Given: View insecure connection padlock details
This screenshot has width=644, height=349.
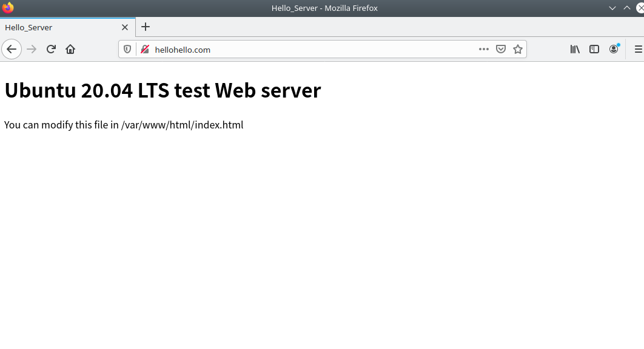Looking at the screenshot, I should coord(145,49).
